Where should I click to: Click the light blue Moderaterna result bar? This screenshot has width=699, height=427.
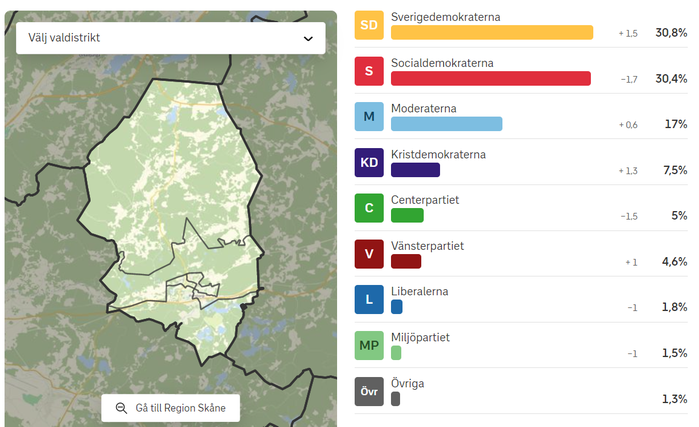tap(447, 124)
